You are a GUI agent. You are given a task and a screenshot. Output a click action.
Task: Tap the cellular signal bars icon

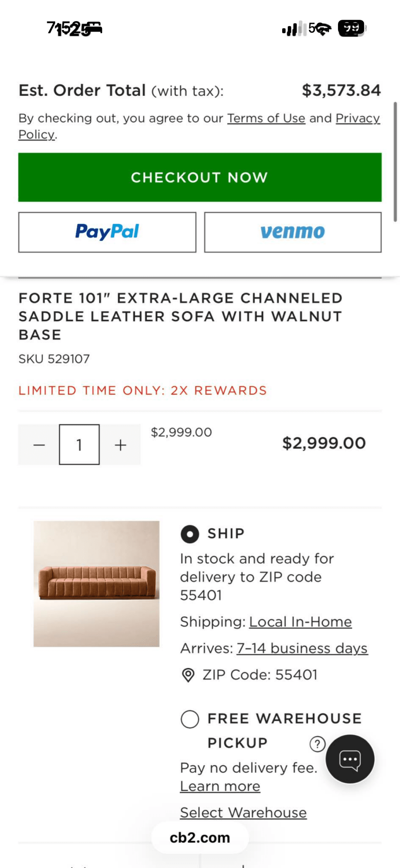pos(290,29)
